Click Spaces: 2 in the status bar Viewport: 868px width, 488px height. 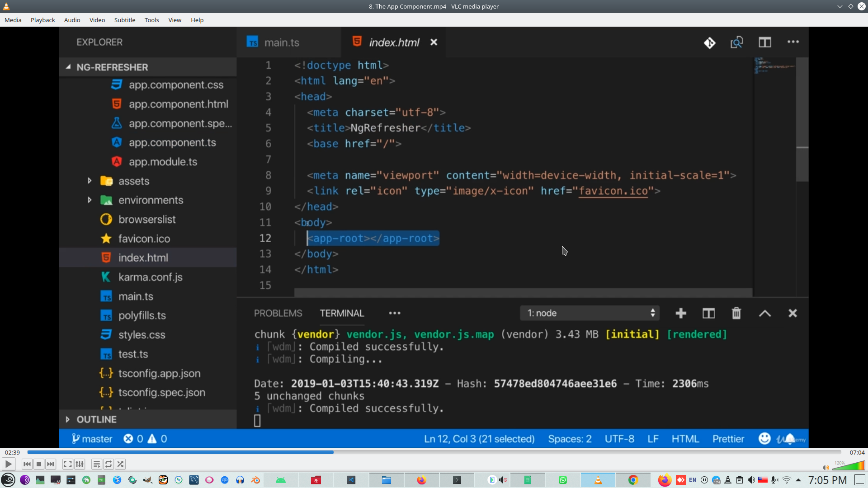(x=569, y=438)
